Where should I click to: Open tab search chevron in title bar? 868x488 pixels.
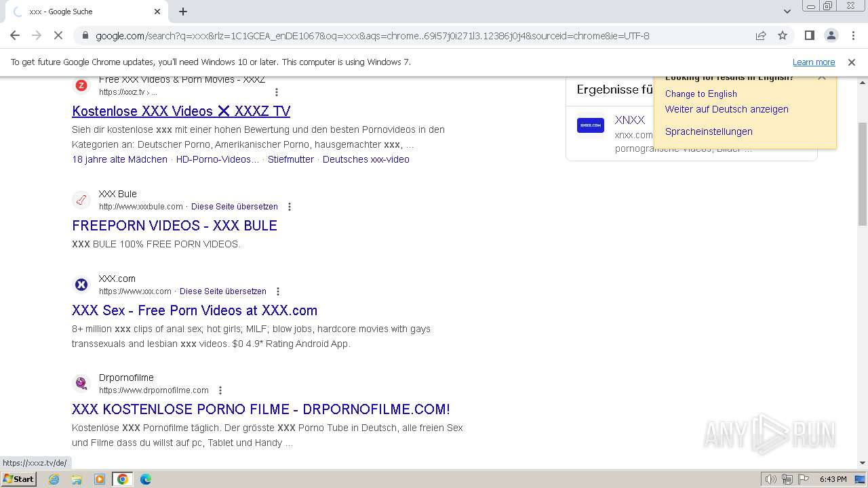[787, 12]
